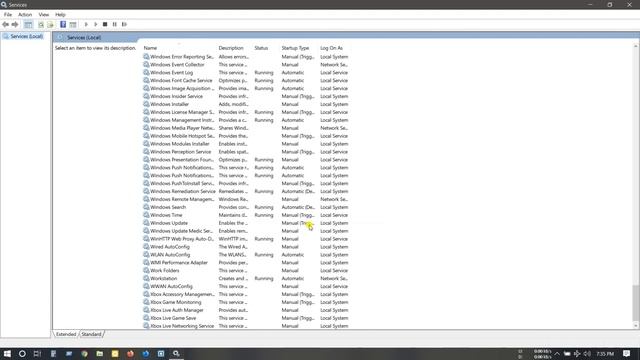Open File Explorer from the taskbar
Viewport: 640px width, 360px height.
pos(100,353)
